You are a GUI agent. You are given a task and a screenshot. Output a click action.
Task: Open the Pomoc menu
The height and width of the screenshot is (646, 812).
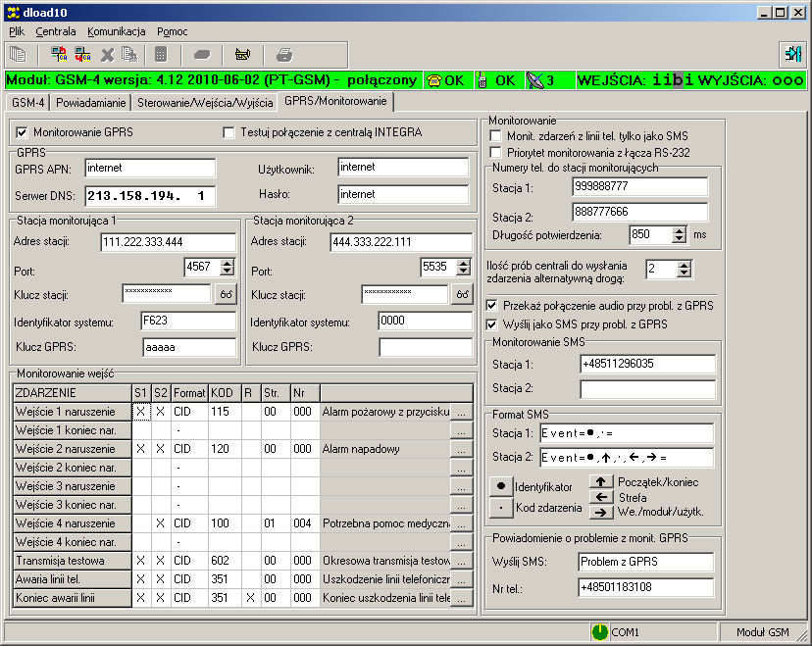(172, 31)
